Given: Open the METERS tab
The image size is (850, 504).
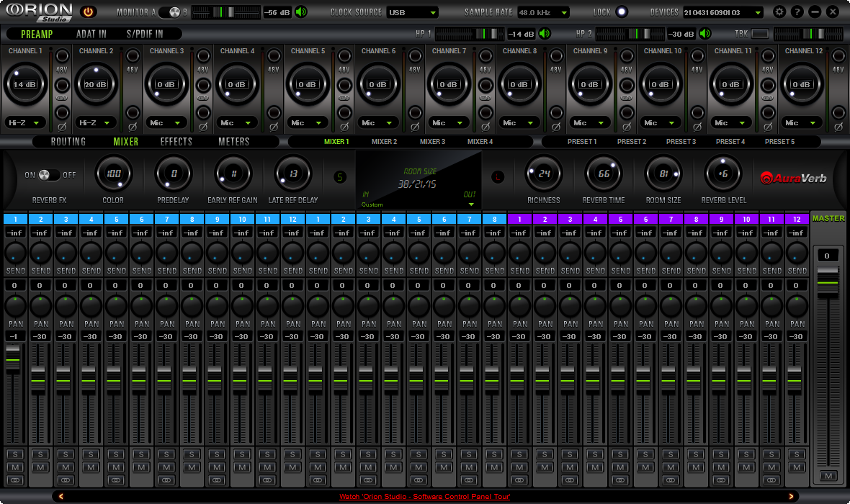Looking at the screenshot, I should pos(233,141).
